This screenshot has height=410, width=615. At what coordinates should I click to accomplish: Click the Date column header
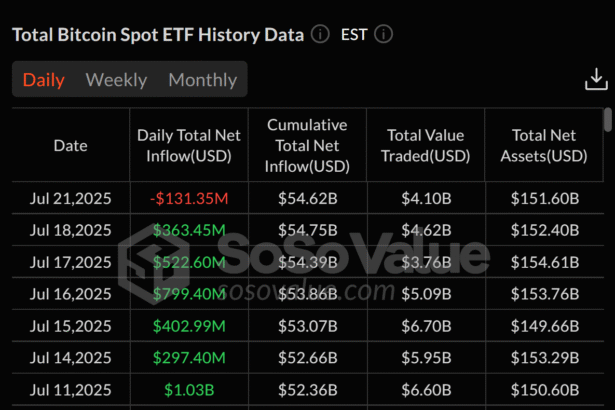[70, 146]
